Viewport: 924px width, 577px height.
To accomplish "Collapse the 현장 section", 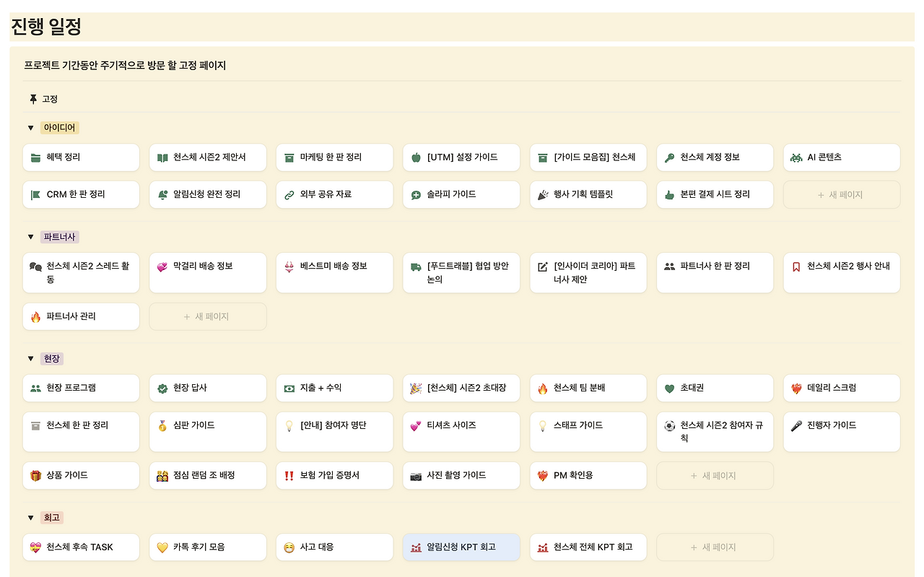I will coord(30,359).
